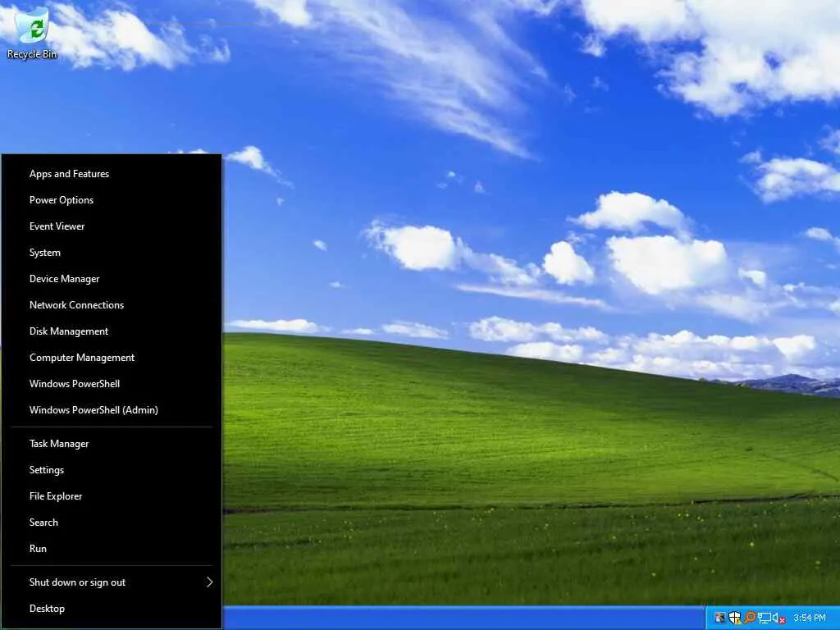Open Settings from the menu
This screenshot has height=630, width=840.
coord(112,470)
